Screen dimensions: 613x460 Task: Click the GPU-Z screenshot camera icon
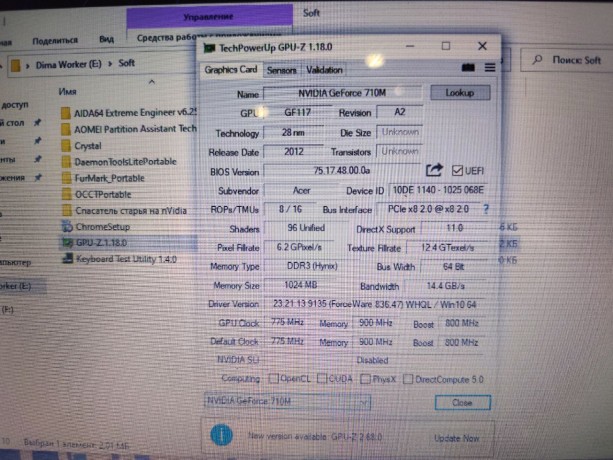point(468,68)
